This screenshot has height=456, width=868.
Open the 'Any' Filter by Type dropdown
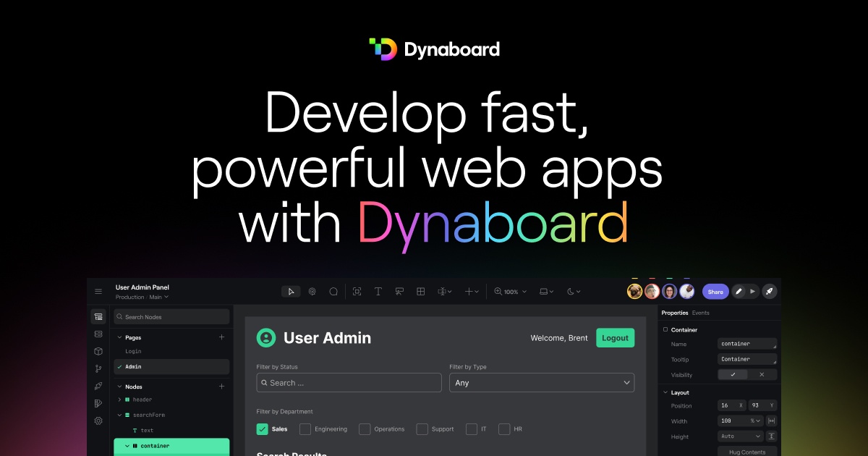point(542,382)
